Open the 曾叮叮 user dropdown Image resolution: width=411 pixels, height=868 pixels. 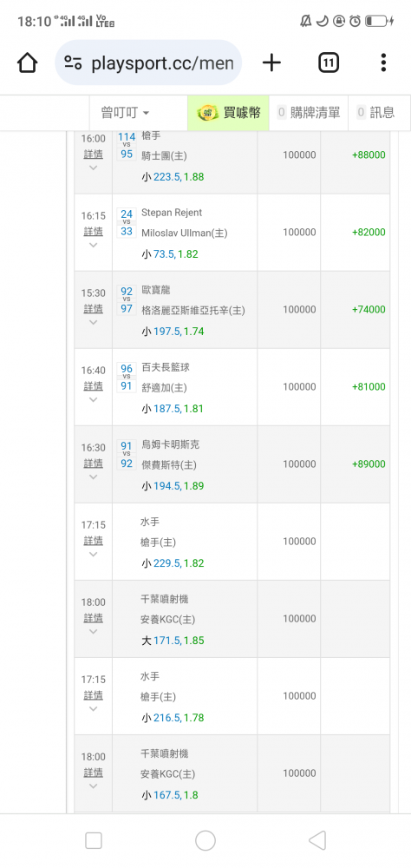tap(125, 113)
